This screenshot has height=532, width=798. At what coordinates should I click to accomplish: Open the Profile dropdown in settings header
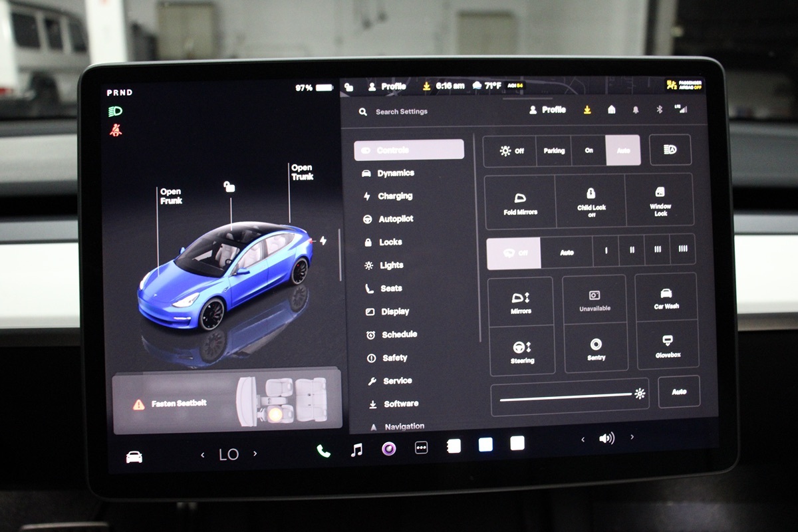click(x=547, y=110)
